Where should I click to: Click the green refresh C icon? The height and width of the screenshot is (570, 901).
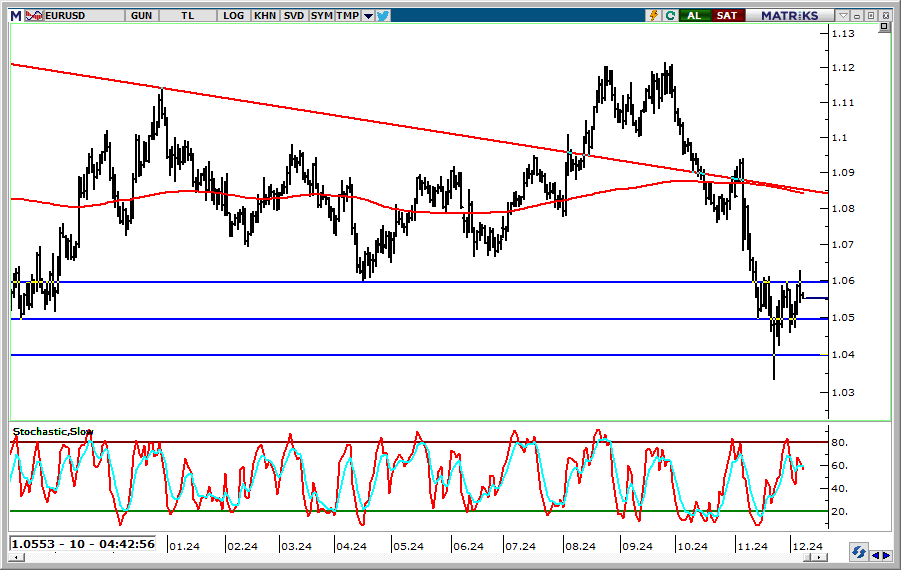click(669, 15)
